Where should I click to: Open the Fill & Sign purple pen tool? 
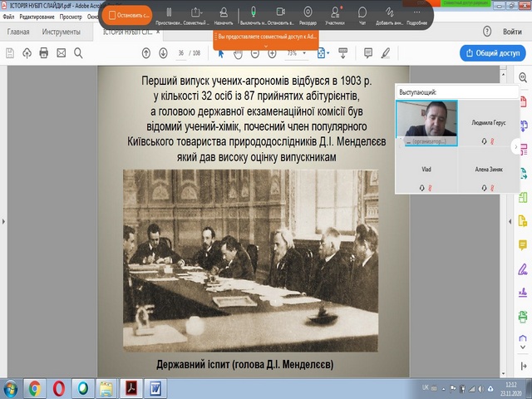coord(523,269)
